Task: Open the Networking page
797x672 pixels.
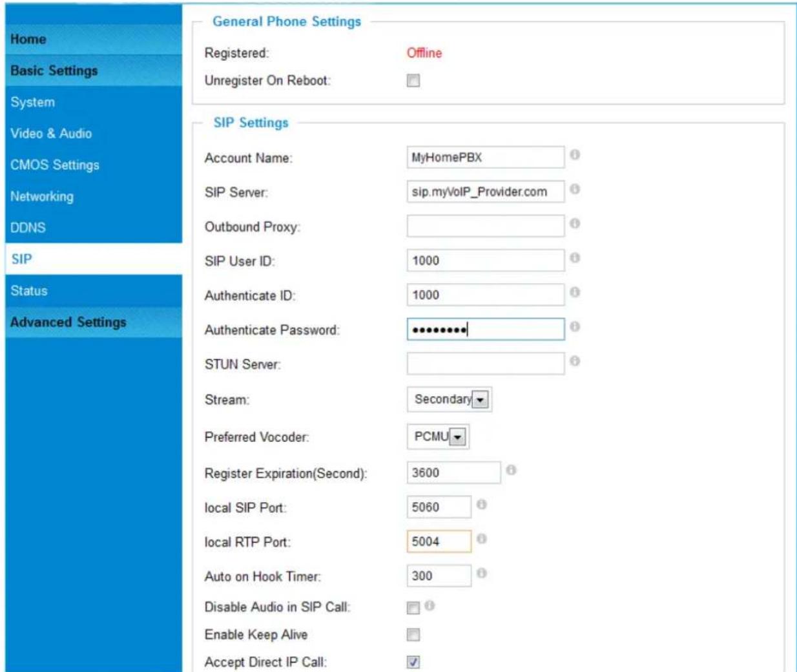Action: [94, 196]
